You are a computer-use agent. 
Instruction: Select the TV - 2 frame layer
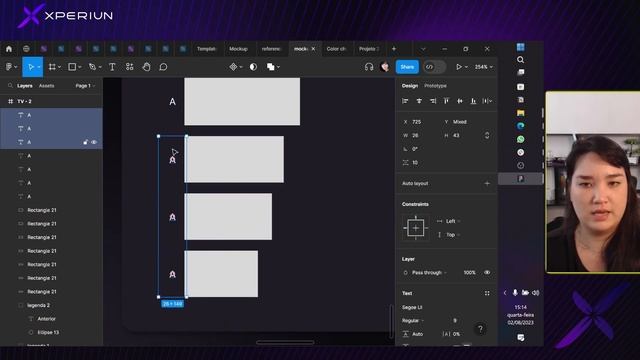[24, 101]
